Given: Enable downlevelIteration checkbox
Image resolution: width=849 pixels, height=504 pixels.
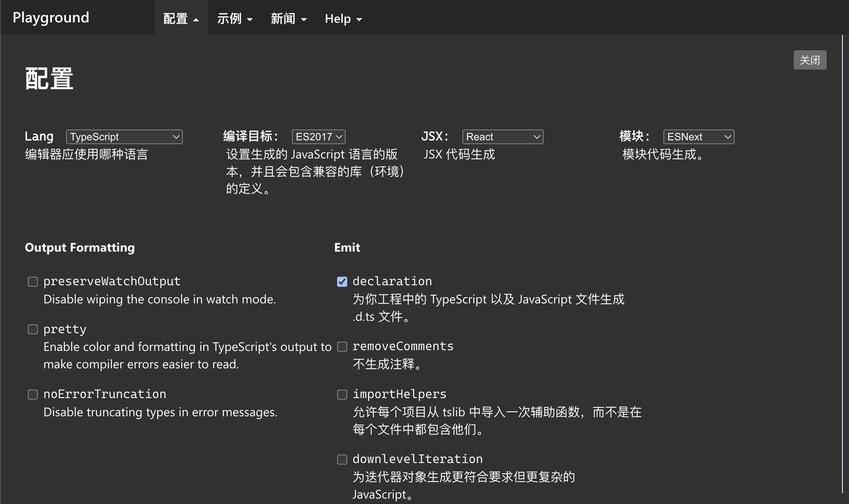Looking at the screenshot, I should tap(342, 460).
